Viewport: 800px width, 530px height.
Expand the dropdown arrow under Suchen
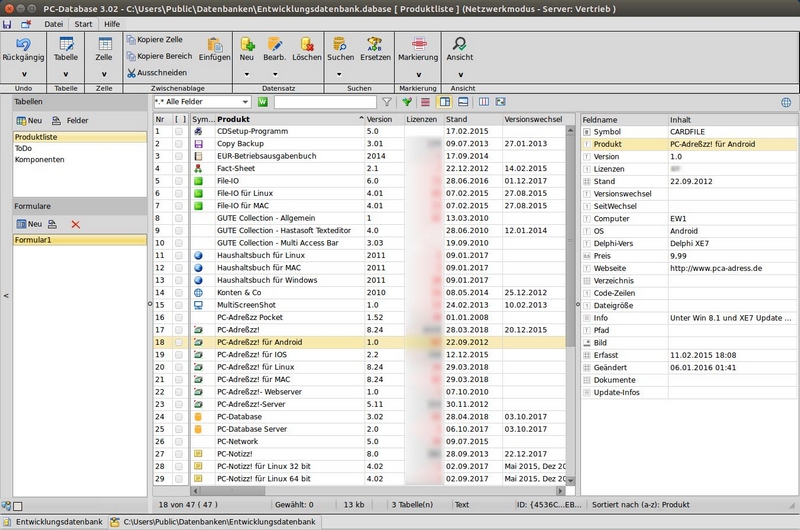(x=339, y=74)
